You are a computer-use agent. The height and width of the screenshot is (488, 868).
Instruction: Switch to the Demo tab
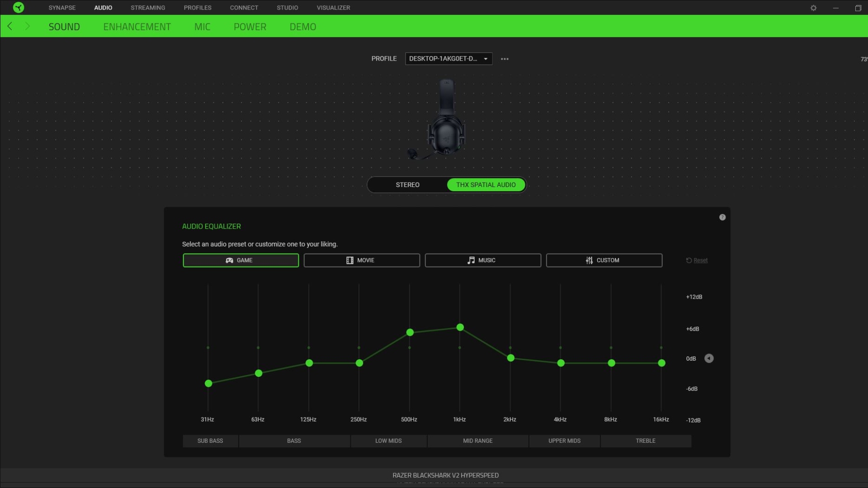pos(303,27)
